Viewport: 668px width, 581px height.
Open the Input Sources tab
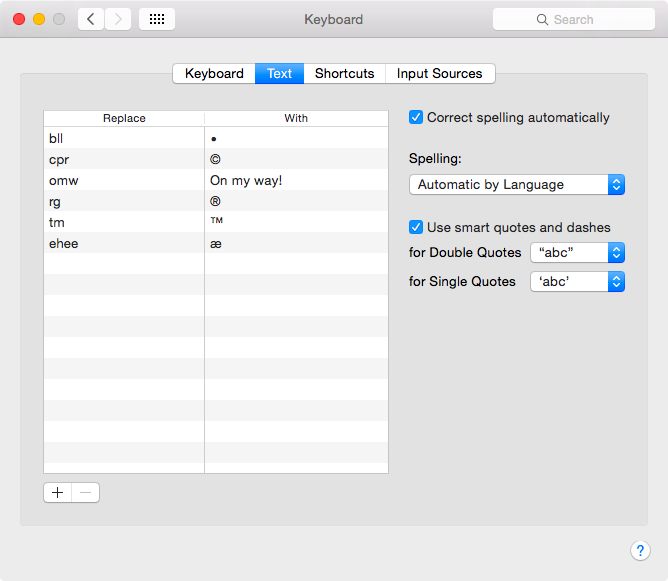pyautogui.click(x=440, y=74)
